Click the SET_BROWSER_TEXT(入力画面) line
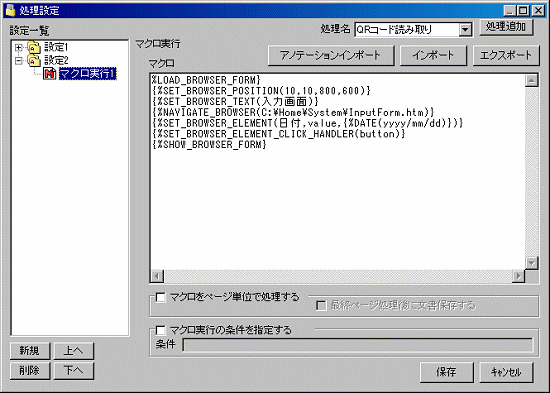 [235, 102]
